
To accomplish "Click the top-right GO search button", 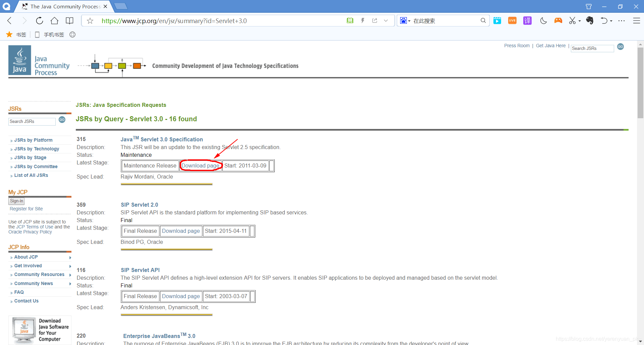I will point(621,47).
